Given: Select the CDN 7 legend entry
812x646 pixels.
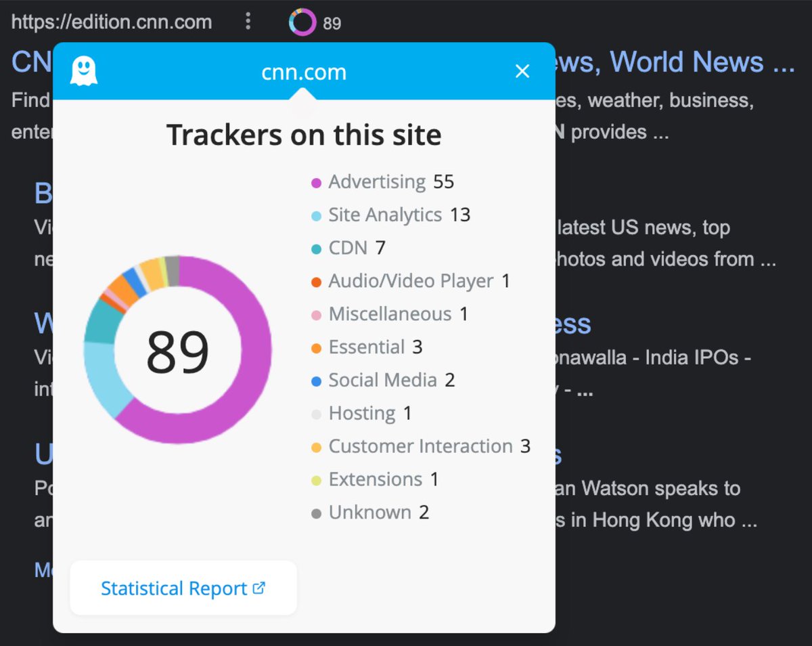Looking at the screenshot, I should pos(348,249).
